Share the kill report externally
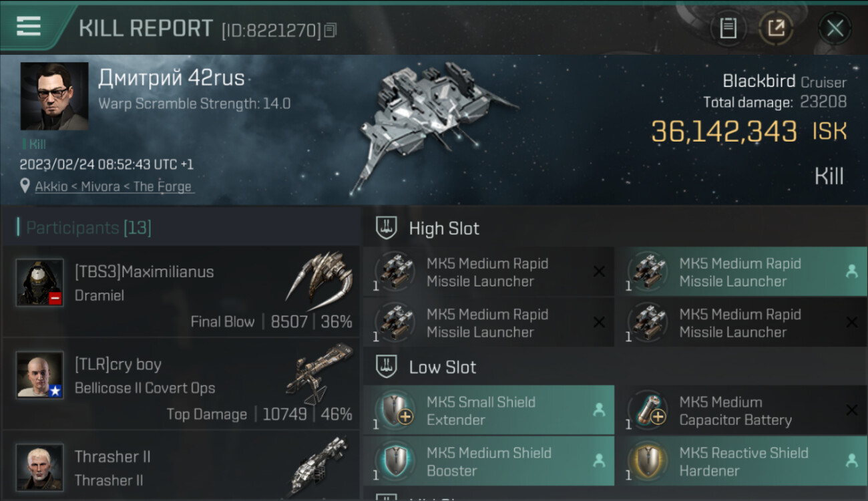The width and height of the screenshot is (868, 501). pos(776,28)
